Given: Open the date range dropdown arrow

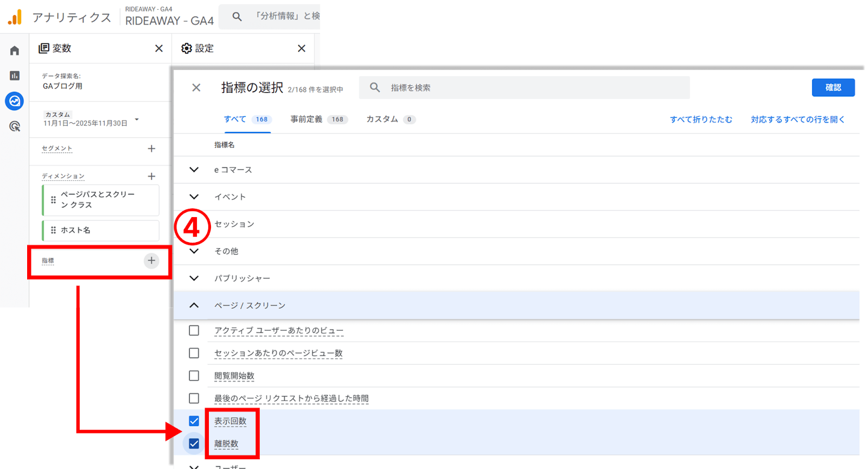Looking at the screenshot, I should [137, 119].
